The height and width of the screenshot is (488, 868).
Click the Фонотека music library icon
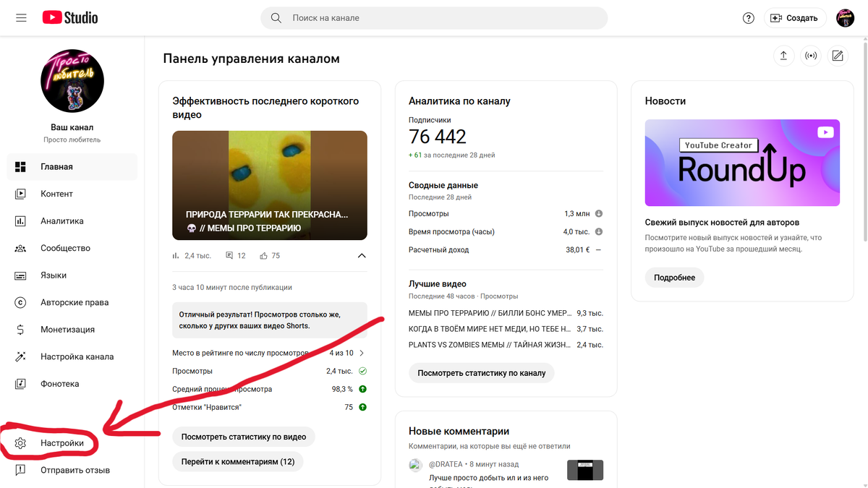click(20, 384)
